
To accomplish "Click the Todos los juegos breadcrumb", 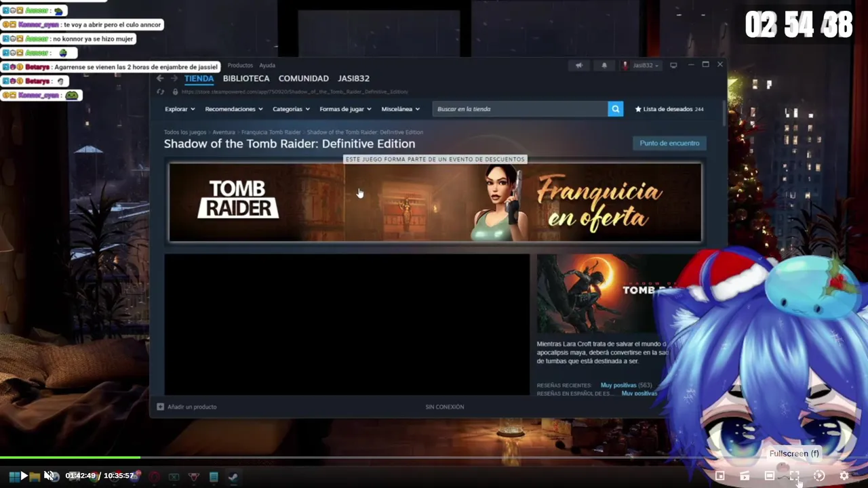I will pos(185,132).
